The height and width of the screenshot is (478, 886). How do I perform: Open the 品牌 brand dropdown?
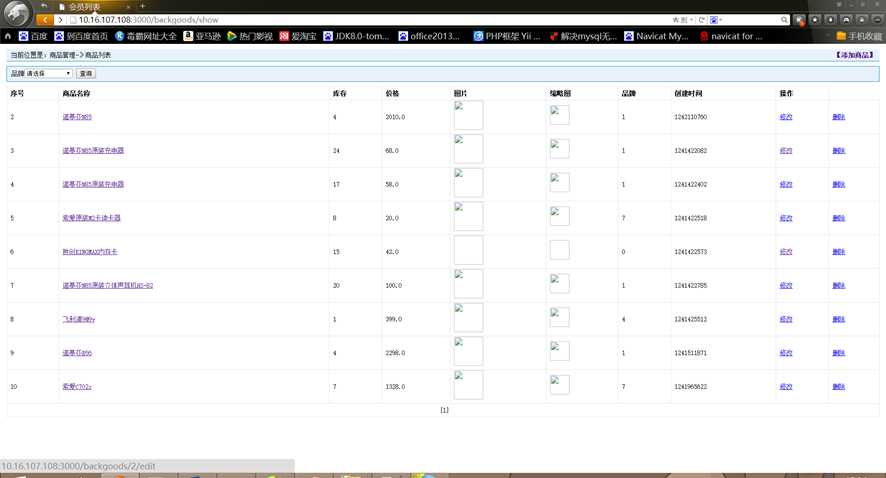coord(49,73)
